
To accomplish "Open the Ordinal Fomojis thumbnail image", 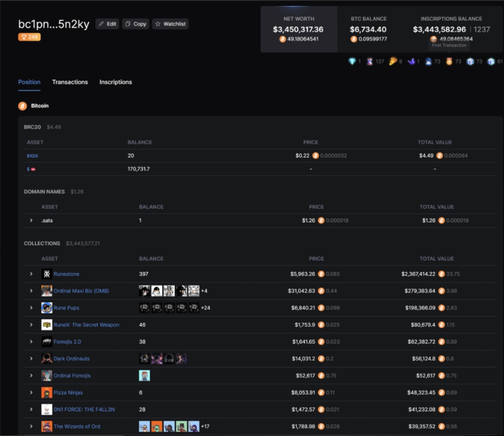I will coord(144,376).
